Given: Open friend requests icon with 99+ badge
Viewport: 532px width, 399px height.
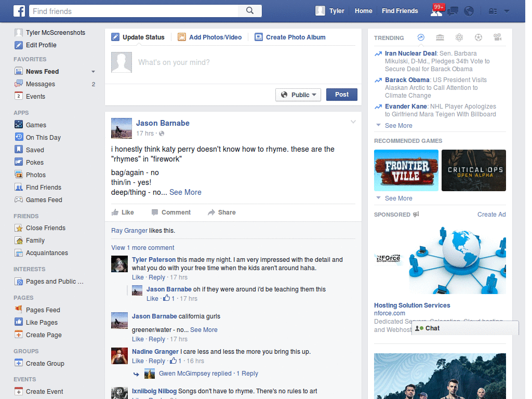Looking at the screenshot, I should coord(436,11).
